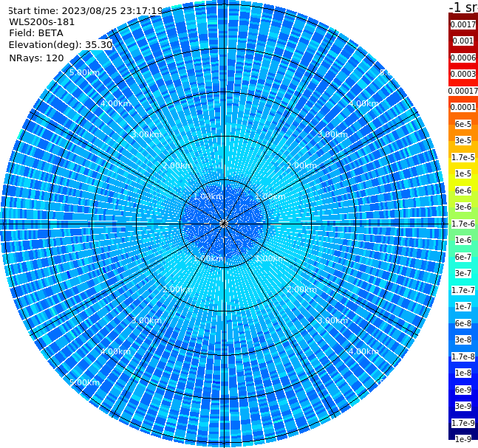
Task: Click the 0.0017 colorbar label
Action: (x=463, y=24)
